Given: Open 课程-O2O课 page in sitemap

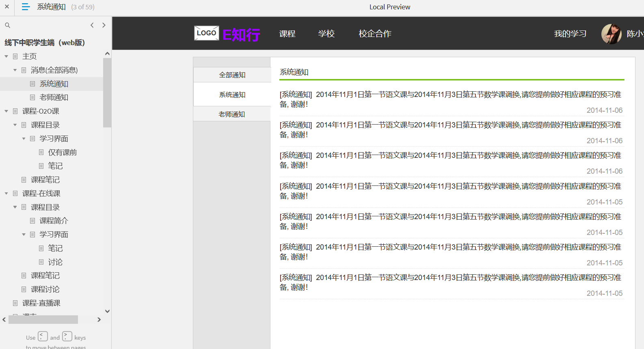Looking at the screenshot, I should point(41,111).
